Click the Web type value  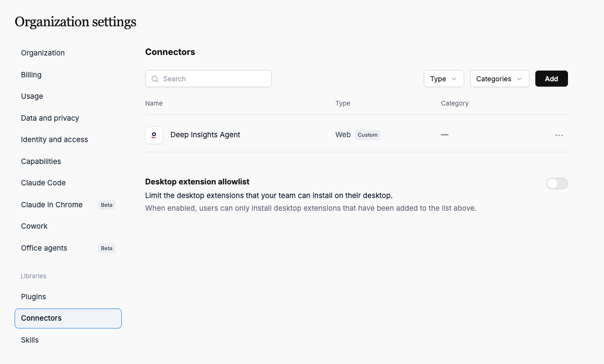(343, 135)
